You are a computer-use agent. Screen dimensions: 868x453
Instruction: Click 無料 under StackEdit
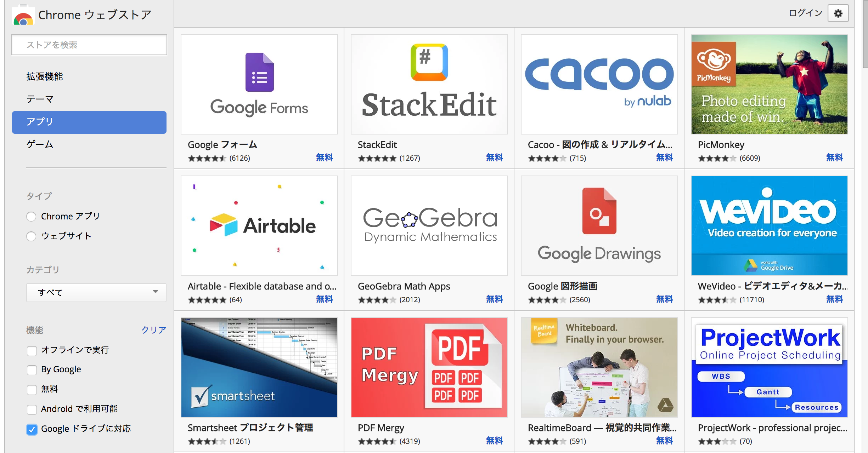495,157
